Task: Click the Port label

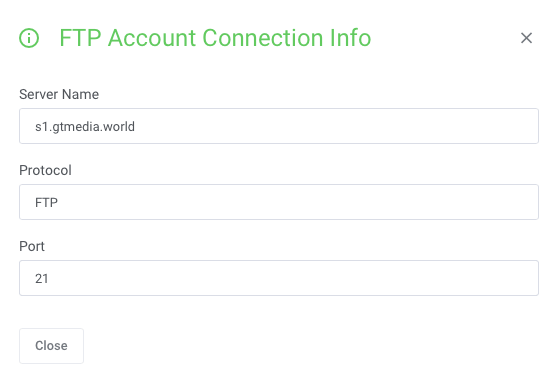Action: pos(32,246)
